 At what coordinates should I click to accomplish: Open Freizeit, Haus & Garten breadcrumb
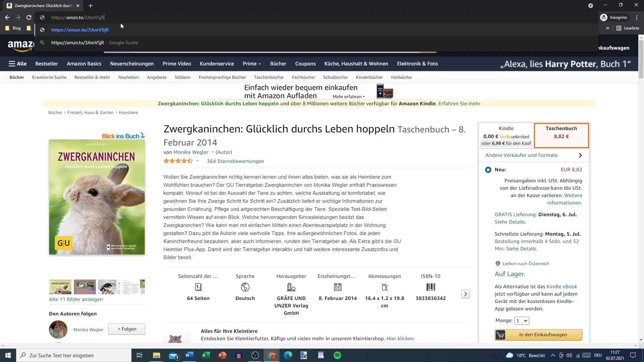[90, 113]
